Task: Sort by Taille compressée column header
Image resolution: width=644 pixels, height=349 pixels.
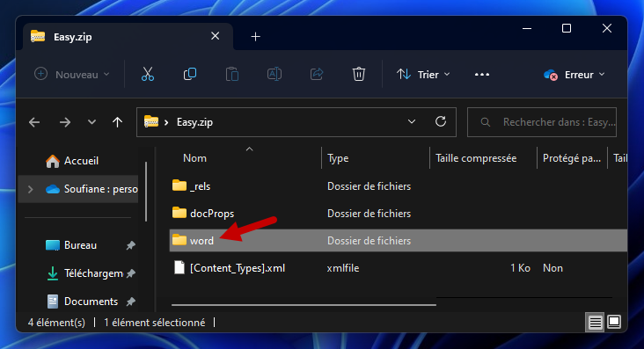Action: 476,158
